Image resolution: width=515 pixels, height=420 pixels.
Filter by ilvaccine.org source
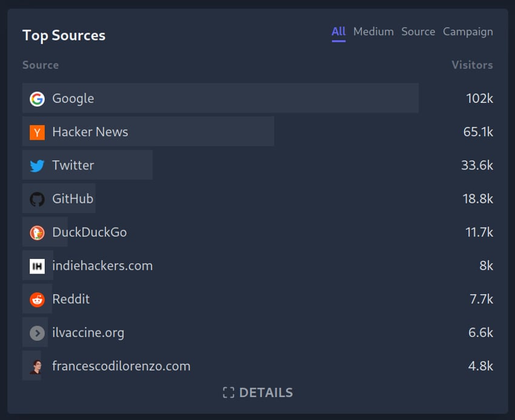pos(88,333)
